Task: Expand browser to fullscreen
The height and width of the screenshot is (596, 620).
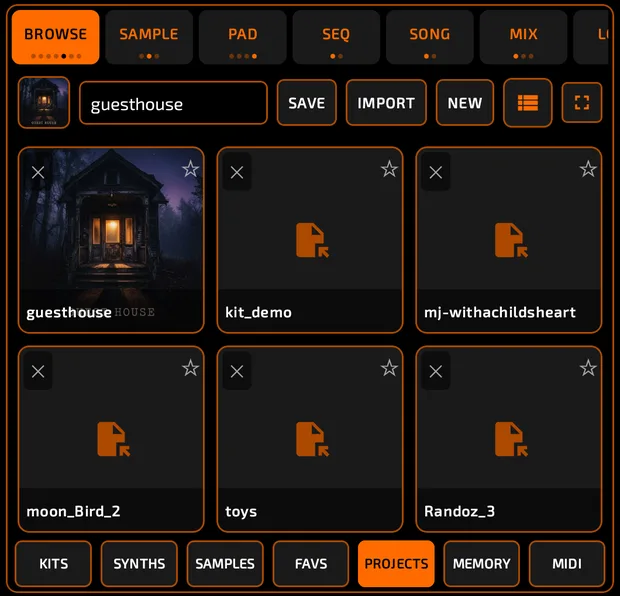Action: 582,102
